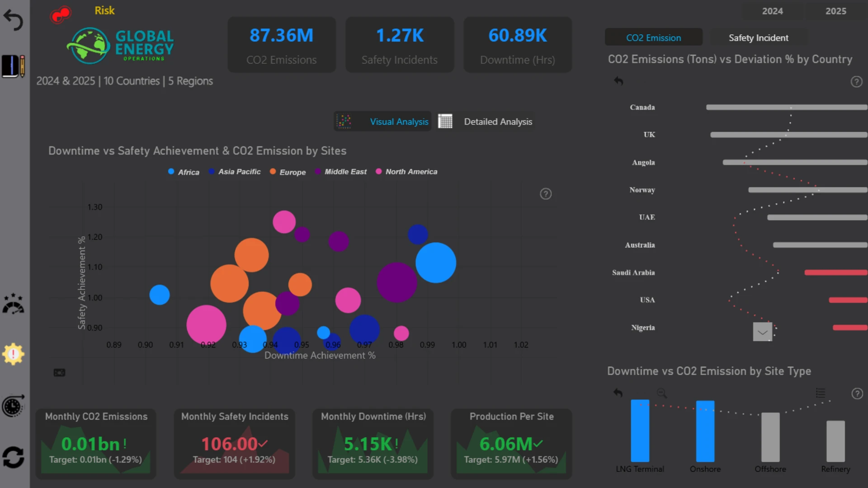868x488 pixels.
Task: Click the LNG Terminal blue bar
Action: pos(640,431)
